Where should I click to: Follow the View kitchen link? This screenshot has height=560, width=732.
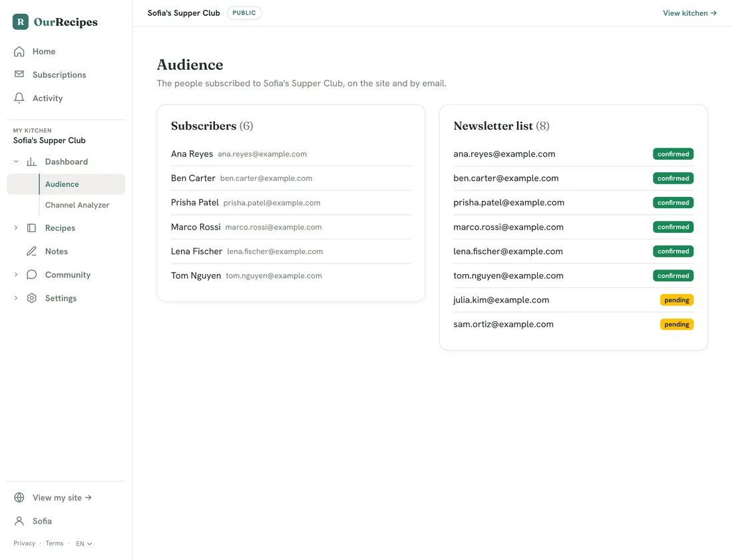[x=689, y=13]
